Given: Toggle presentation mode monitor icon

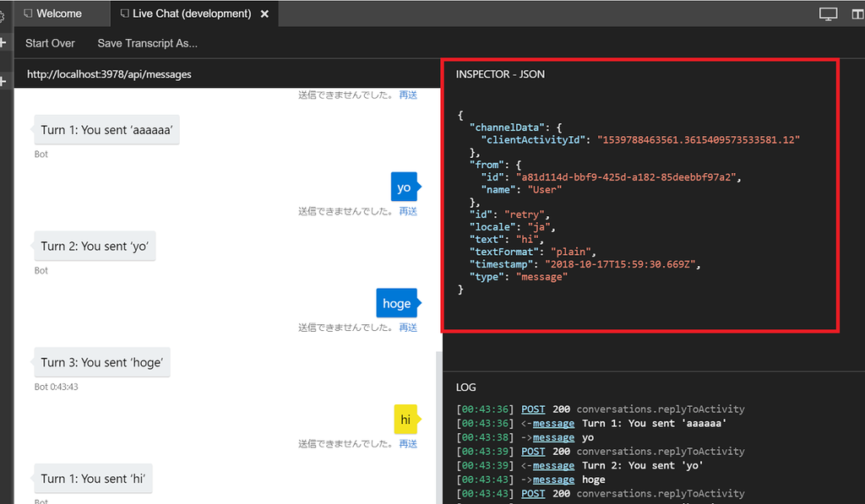Looking at the screenshot, I should click(x=828, y=14).
